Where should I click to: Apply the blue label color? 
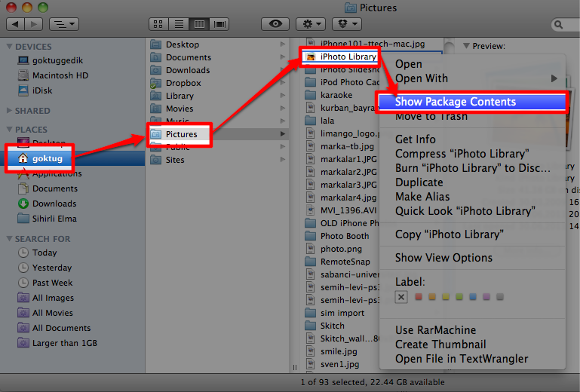point(472,297)
